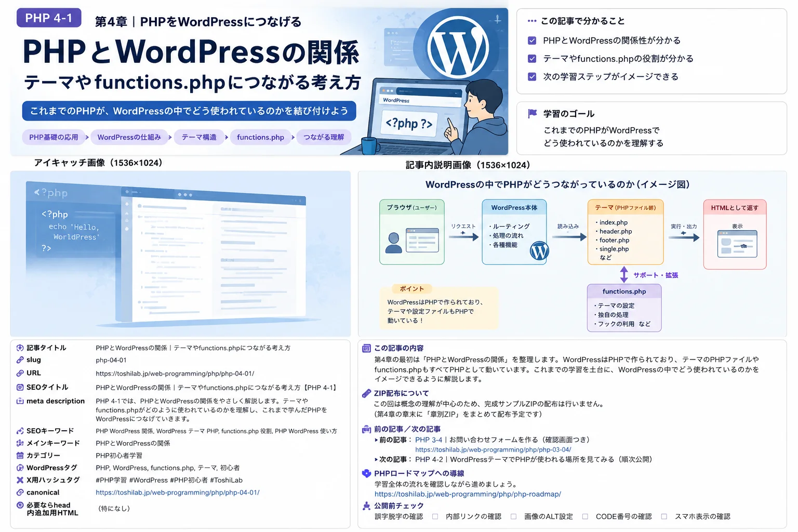
Task: Click the X icon beside X用ハッシュタグ
Action: (20, 480)
